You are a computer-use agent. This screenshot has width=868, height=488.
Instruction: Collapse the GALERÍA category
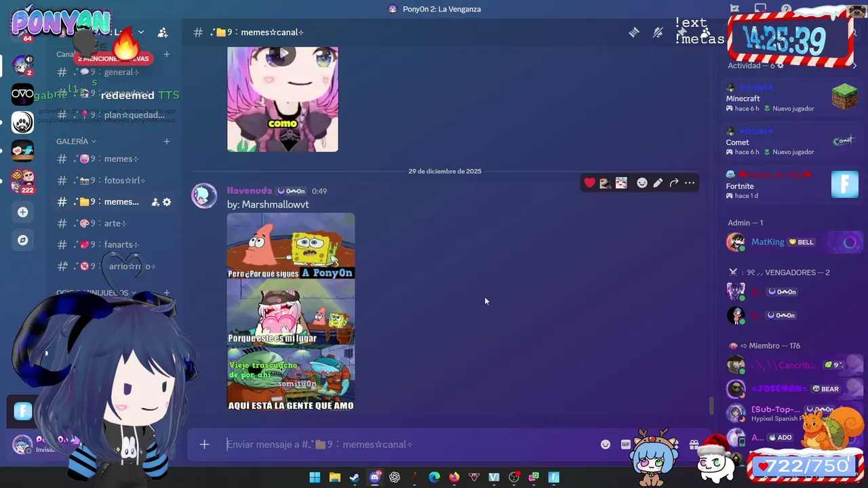[x=76, y=141]
